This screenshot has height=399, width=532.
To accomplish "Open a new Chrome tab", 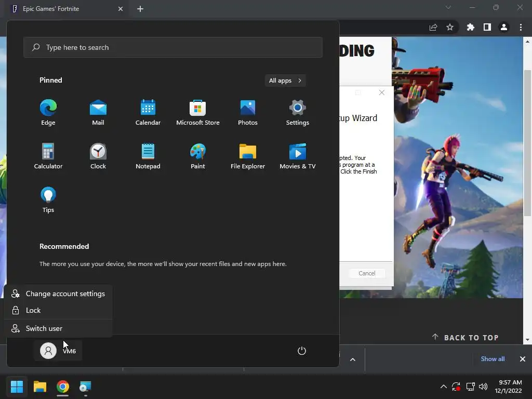I will (x=140, y=9).
